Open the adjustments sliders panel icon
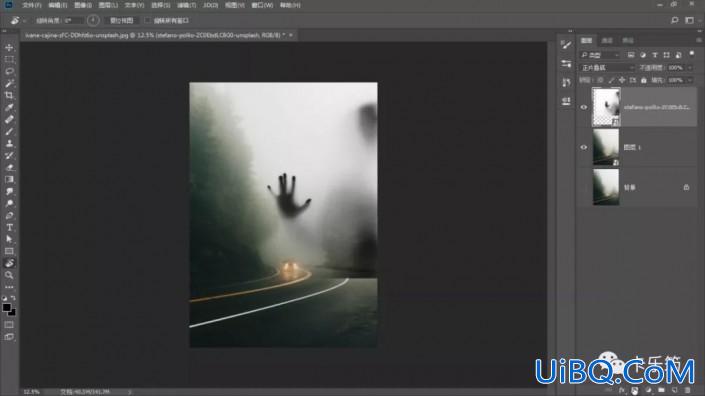Screen dimensions: 705x396 tap(566, 64)
